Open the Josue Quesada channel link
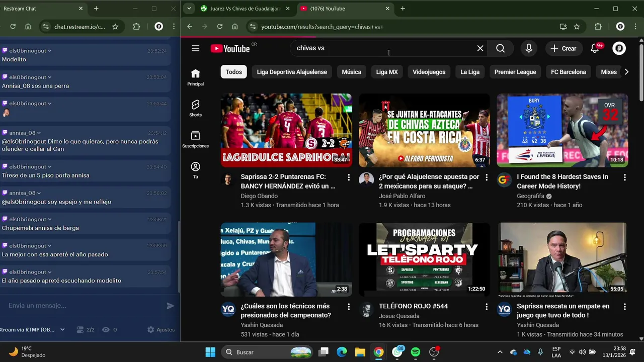Image resolution: width=644 pixels, height=362 pixels. coord(399,316)
